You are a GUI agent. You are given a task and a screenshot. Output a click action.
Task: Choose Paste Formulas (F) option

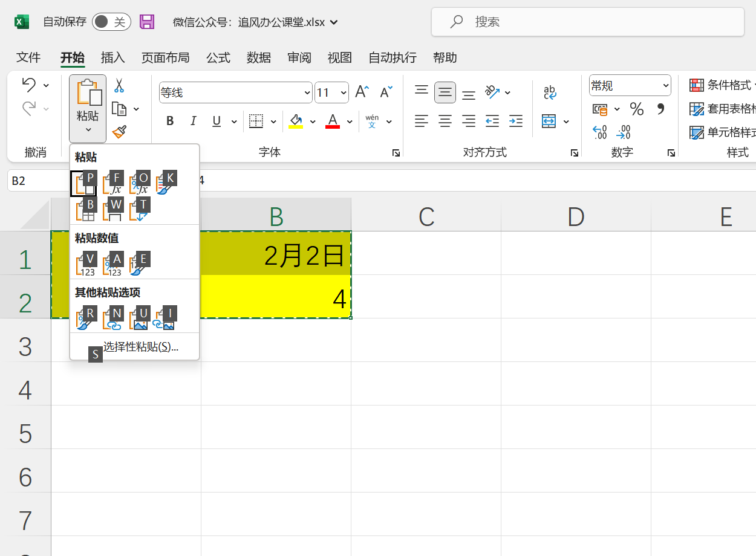coord(112,184)
